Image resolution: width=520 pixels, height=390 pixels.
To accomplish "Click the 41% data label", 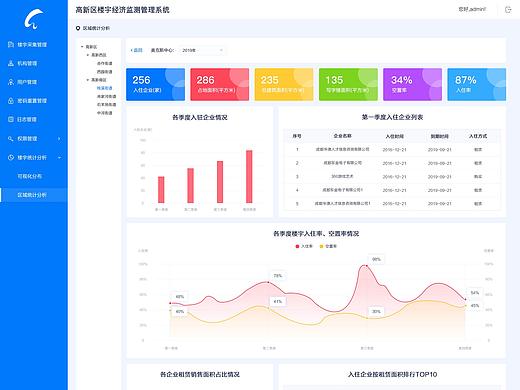I will click(278, 301).
